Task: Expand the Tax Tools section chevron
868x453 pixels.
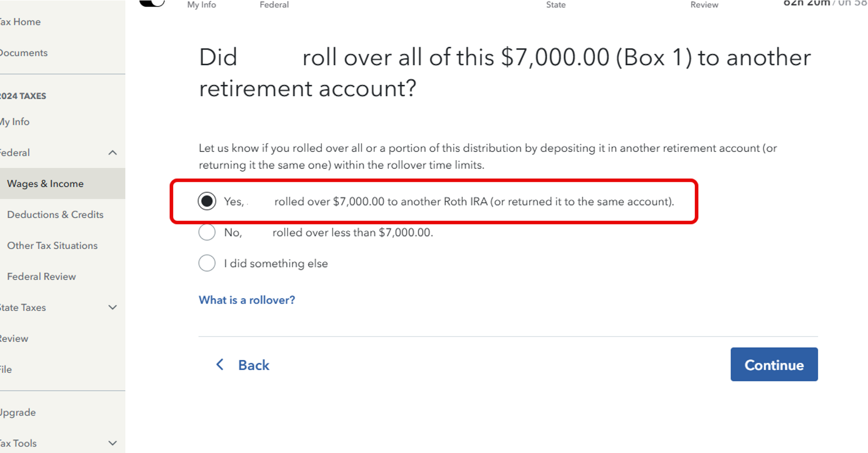Action: coord(113,443)
